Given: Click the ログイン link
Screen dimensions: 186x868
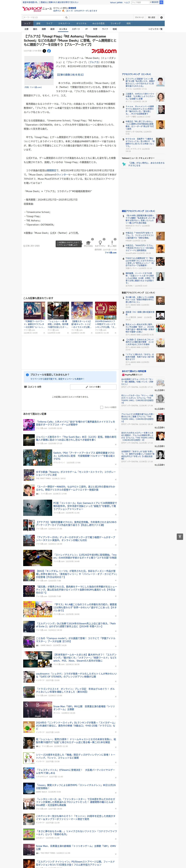Looking at the screenshot, I should pyautogui.click(x=57, y=11).
